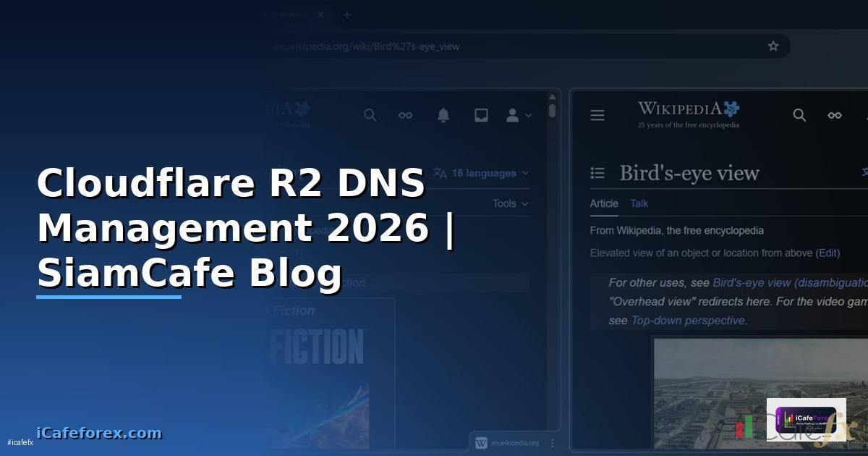Open appearance glasses icon in right pane

835,115
